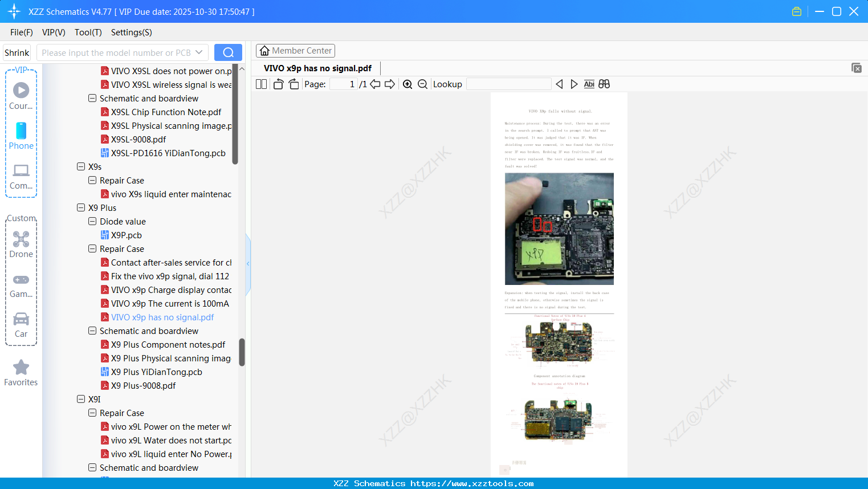This screenshot has height=489, width=868.
Task: Go to the previous page with the left arrow
Action: (x=375, y=84)
